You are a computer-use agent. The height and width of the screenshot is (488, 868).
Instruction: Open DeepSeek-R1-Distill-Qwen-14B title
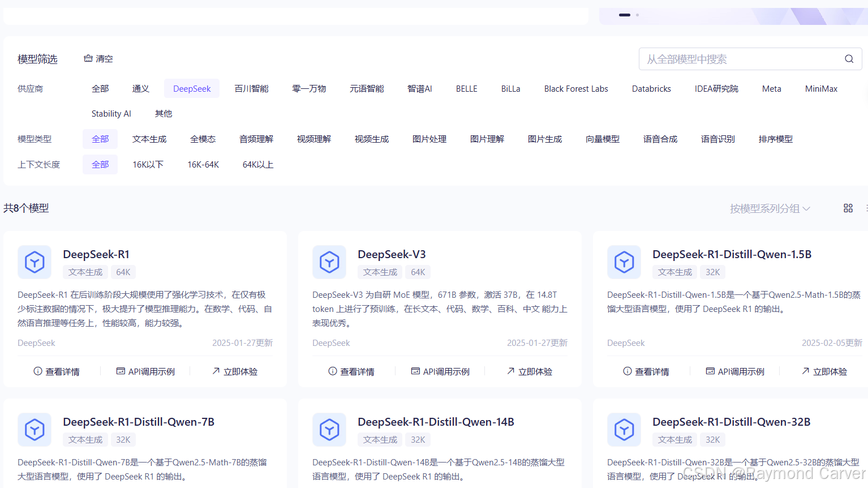(436, 422)
